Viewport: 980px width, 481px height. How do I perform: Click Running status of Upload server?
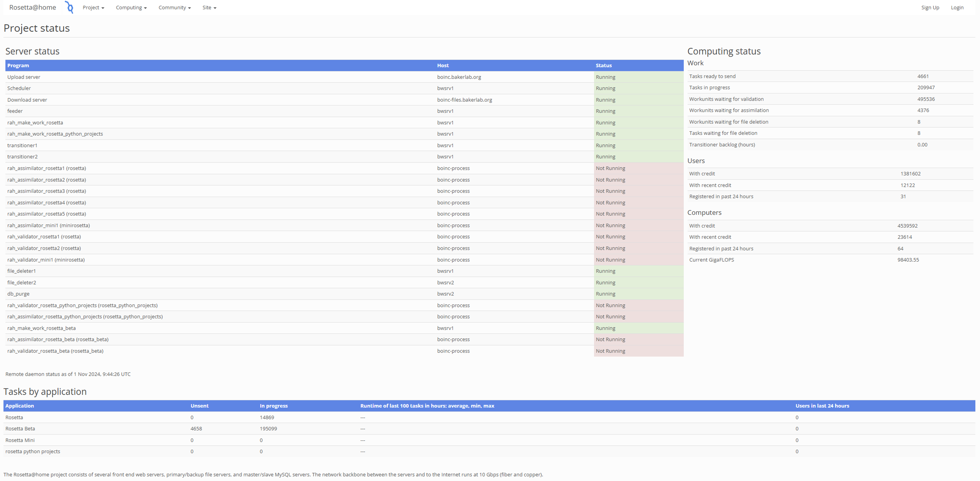(x=605, y=77)
